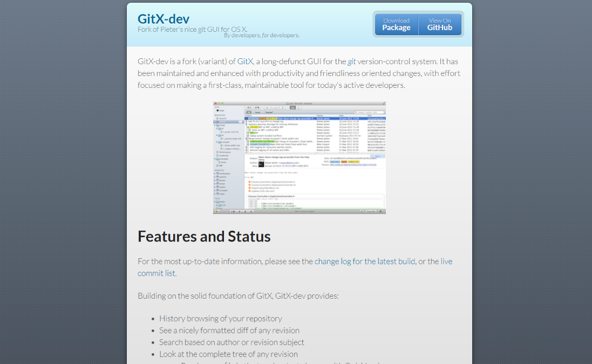Open the change log for latest build link

365,262
